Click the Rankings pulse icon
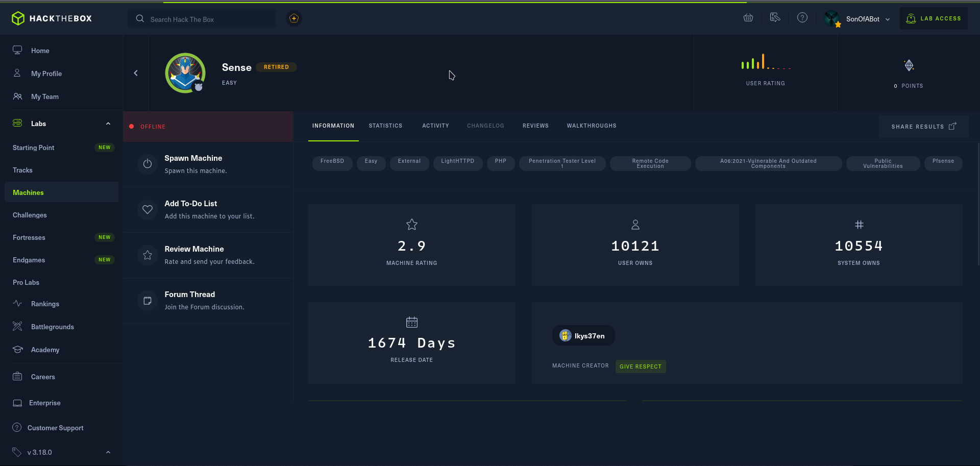The height and width of the screenshot is (466, 980). click(x=17, y=303)
